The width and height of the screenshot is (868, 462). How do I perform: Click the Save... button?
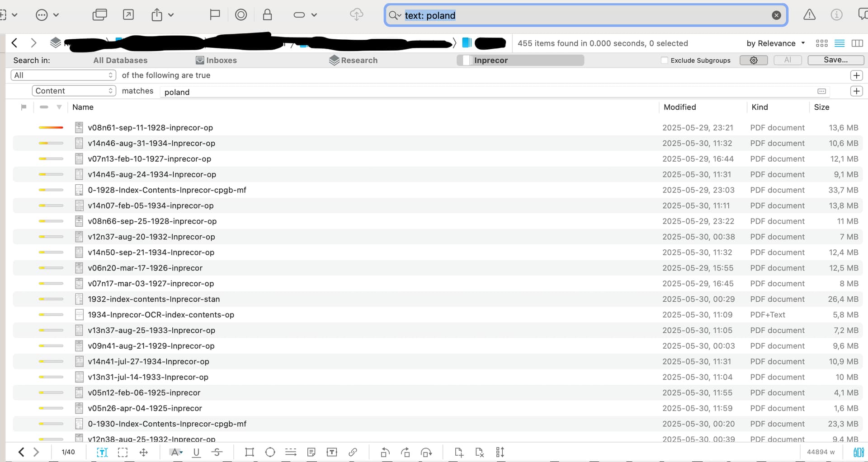[835, 60]
